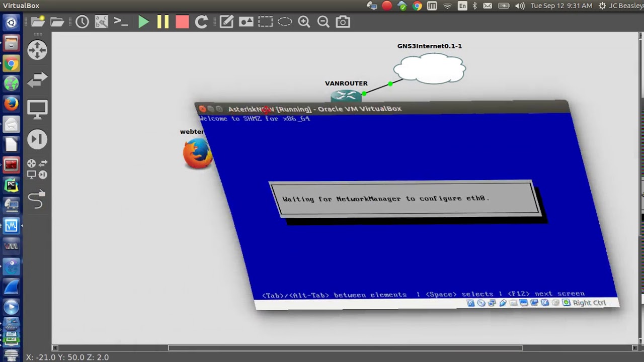644x362 pixels.
Task: Open Chrome indicator in top panel
Action: [417, 6]
